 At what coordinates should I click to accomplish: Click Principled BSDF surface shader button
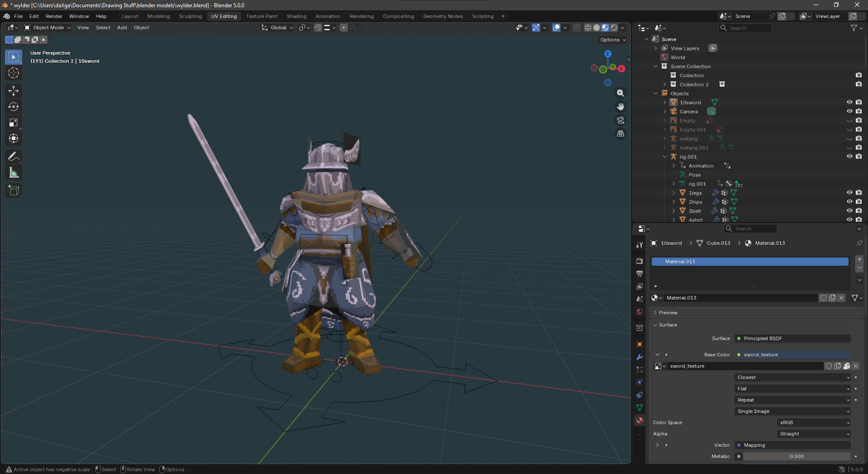pos(792,338)
